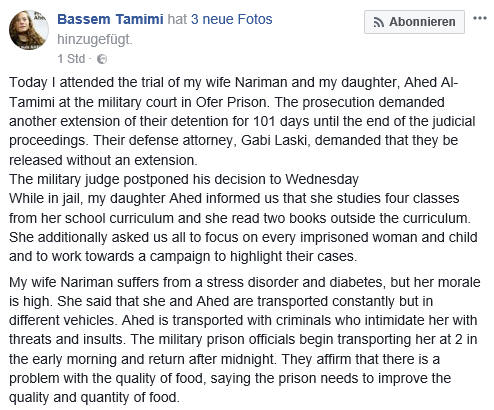This screenshot has height=410, width=494.
Task: Click the word 'hat' in the post header
Action: click(177, 19)
